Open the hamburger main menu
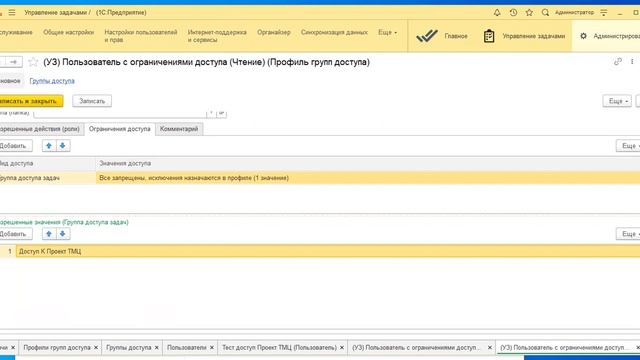 12,13
